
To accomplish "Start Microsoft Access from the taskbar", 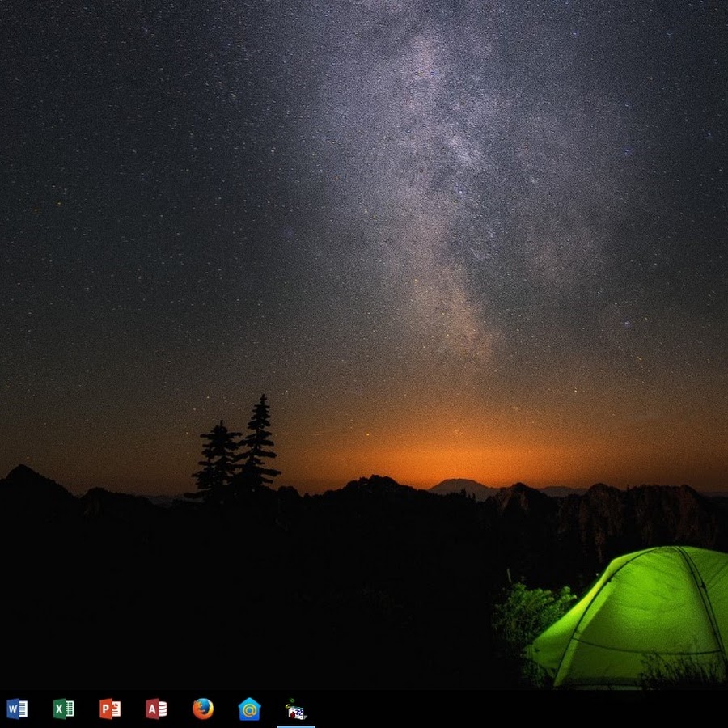I will click(x=156, y=709).
